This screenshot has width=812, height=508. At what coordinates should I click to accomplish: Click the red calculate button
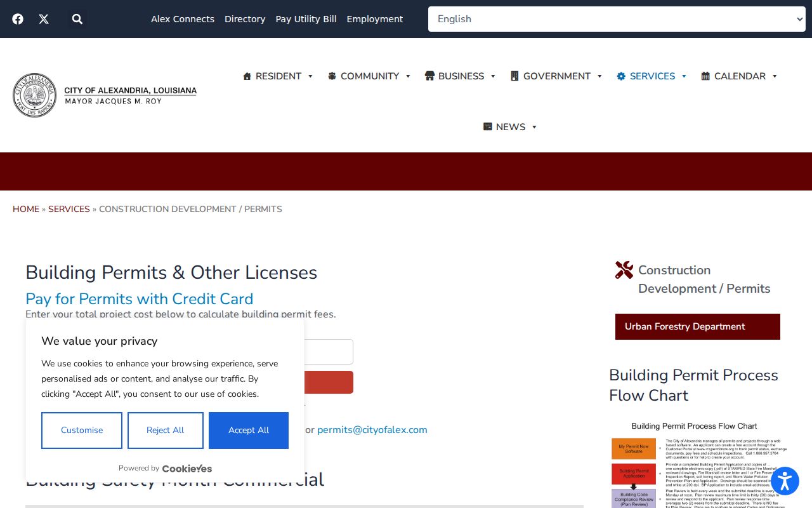pyautogui.click(x=329, y=382)
